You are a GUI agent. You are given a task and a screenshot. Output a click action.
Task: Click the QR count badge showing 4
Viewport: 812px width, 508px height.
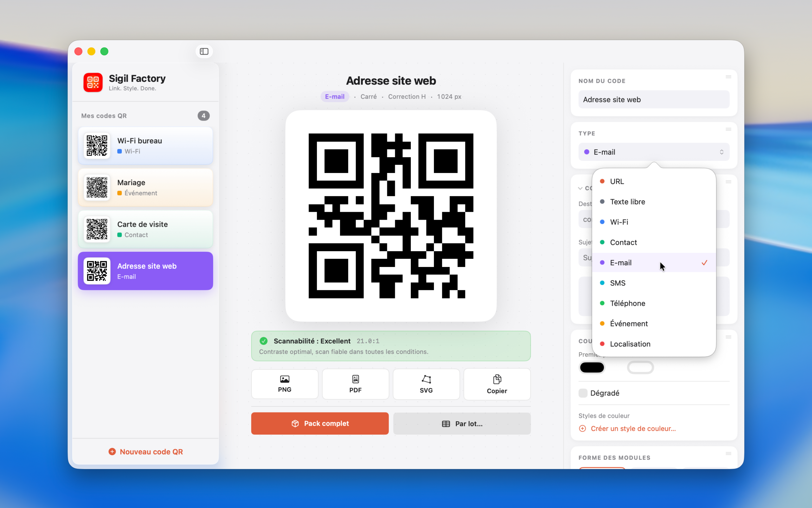coord(203,116)
